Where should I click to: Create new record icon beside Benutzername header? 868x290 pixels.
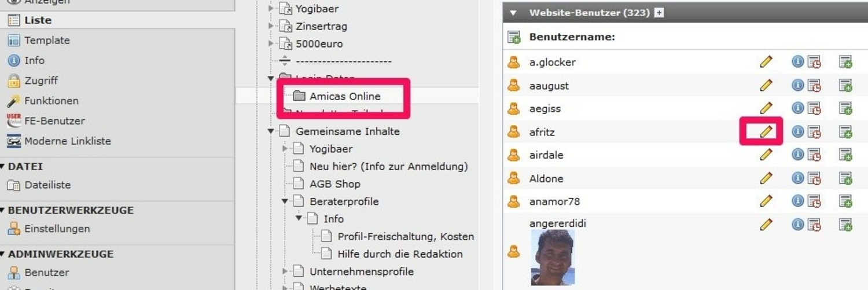[x=514, y=38]
